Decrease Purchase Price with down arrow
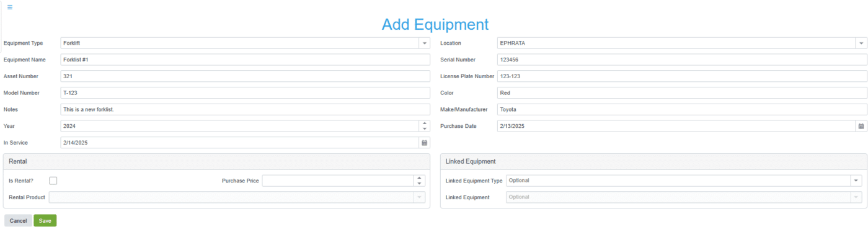The height and width of the screenshot is (229, 868). pos(419,184)
